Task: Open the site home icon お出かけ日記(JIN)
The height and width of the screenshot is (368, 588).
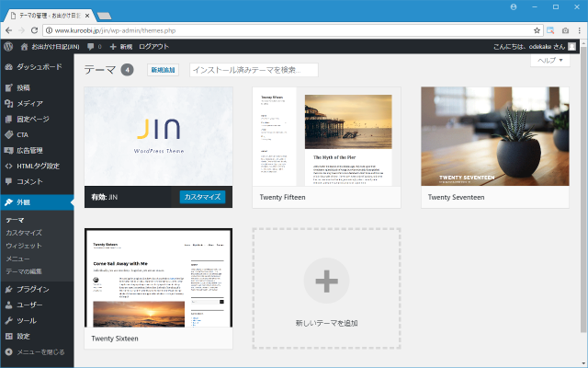Action: 25,47
